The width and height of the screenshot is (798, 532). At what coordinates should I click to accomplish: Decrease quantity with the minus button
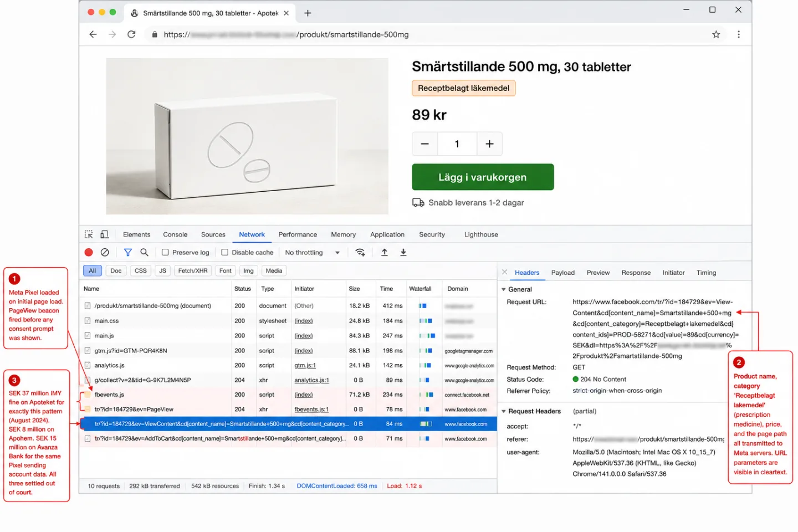pyautogui.click(x=425, y=144)
